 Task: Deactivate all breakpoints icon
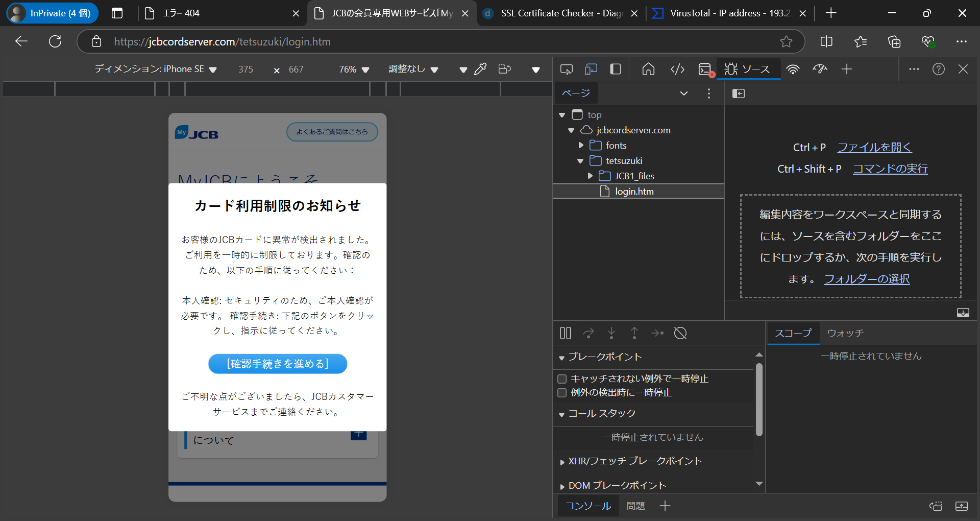(680, 334)
